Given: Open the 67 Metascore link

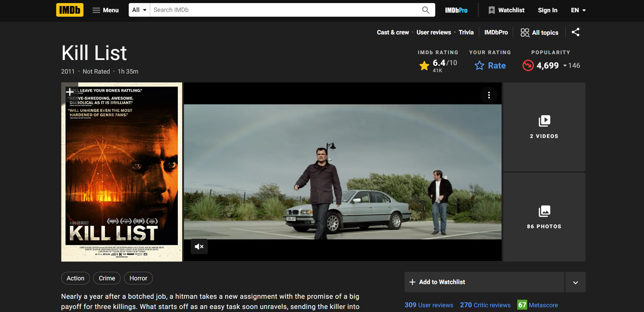Looking at the screenshot, I should (538, 305).
